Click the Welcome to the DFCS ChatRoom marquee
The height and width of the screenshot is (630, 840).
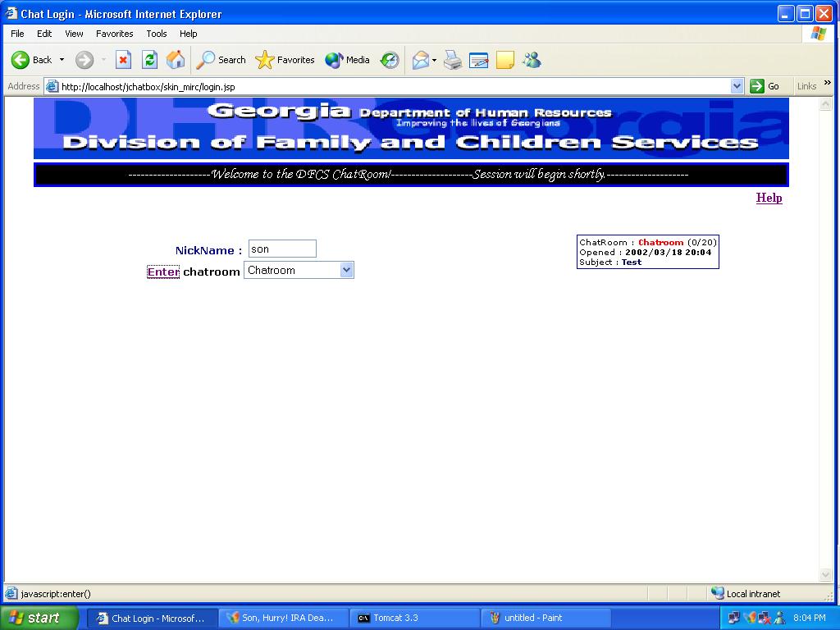point(411,175)
